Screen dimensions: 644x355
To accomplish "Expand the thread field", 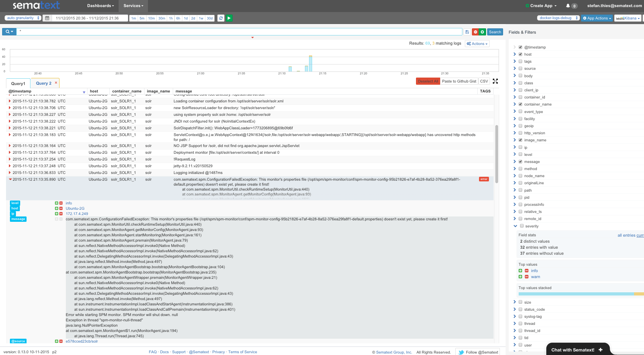I will tap(515, 323).
